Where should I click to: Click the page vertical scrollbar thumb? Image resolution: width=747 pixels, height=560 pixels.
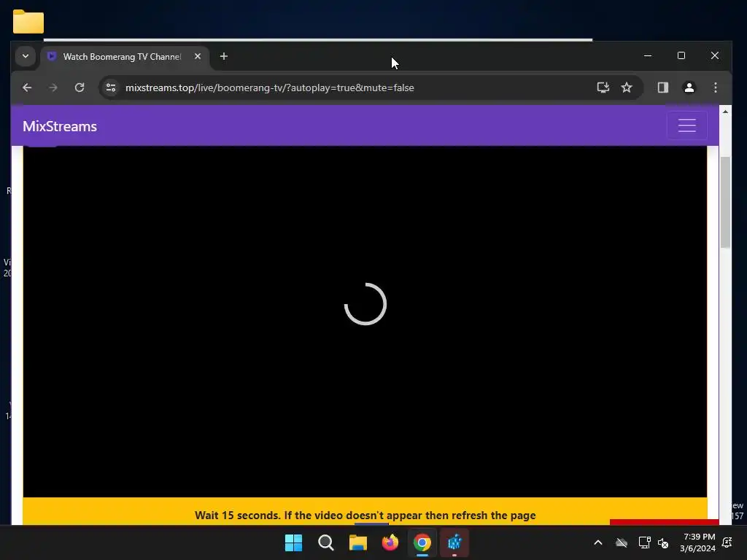(725, 203)
